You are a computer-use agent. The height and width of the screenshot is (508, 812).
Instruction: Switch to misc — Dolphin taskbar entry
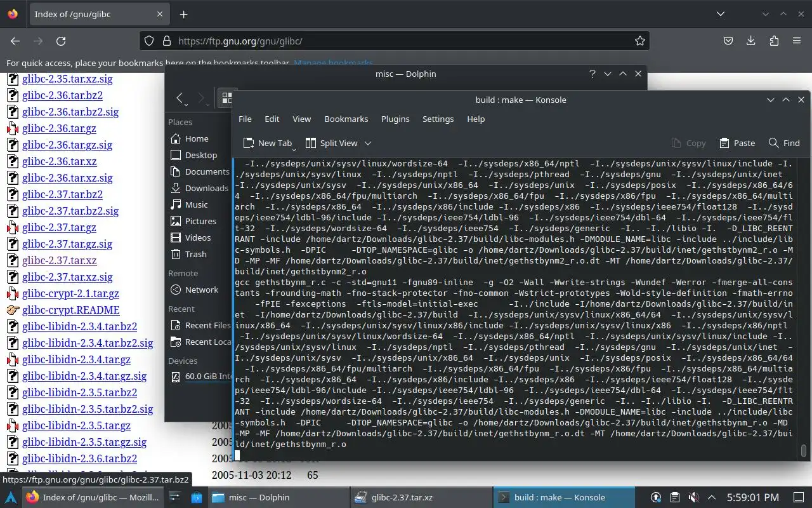click(x=278, y=497)
